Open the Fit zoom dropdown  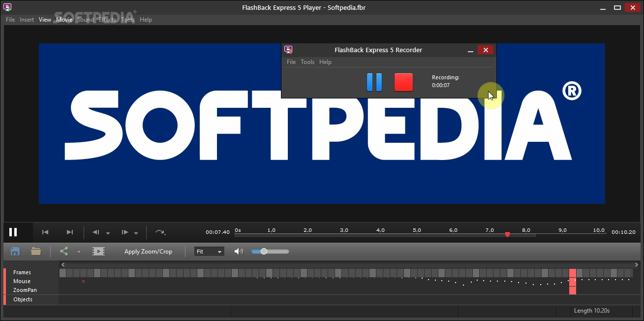pyautogui.click(x=210, y=252)
